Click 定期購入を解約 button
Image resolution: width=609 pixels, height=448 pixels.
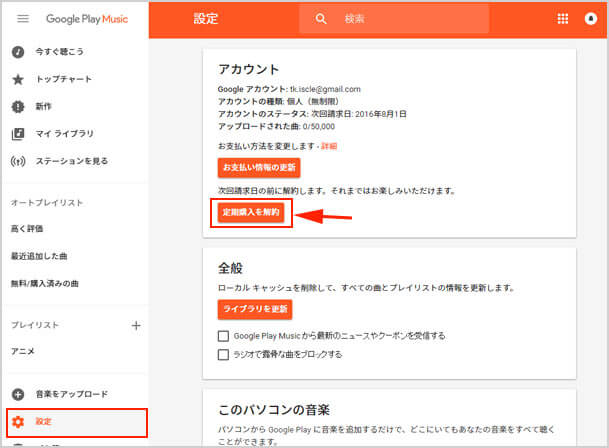tap(251, 213)
